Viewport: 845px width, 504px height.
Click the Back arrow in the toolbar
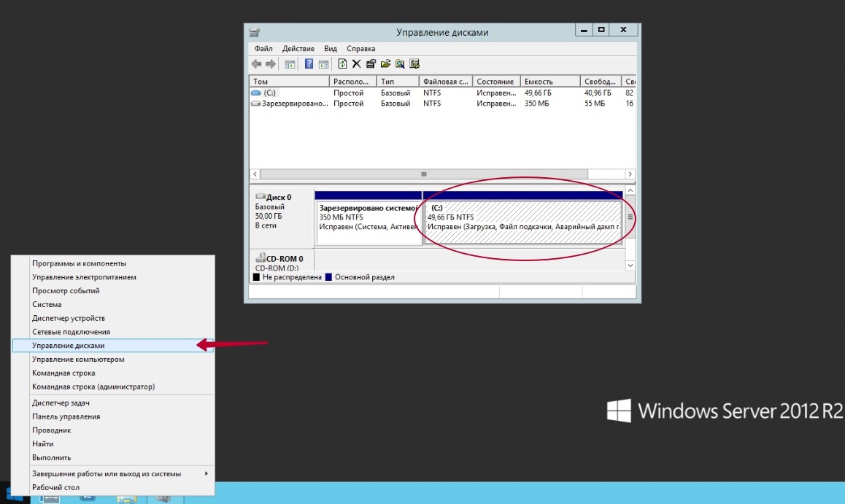coord(256,64)
